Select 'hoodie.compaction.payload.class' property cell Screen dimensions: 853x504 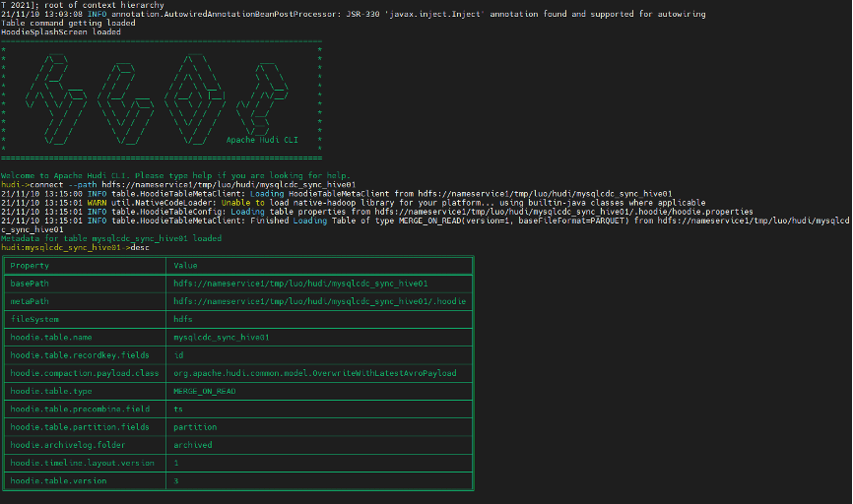pos(85,373)
